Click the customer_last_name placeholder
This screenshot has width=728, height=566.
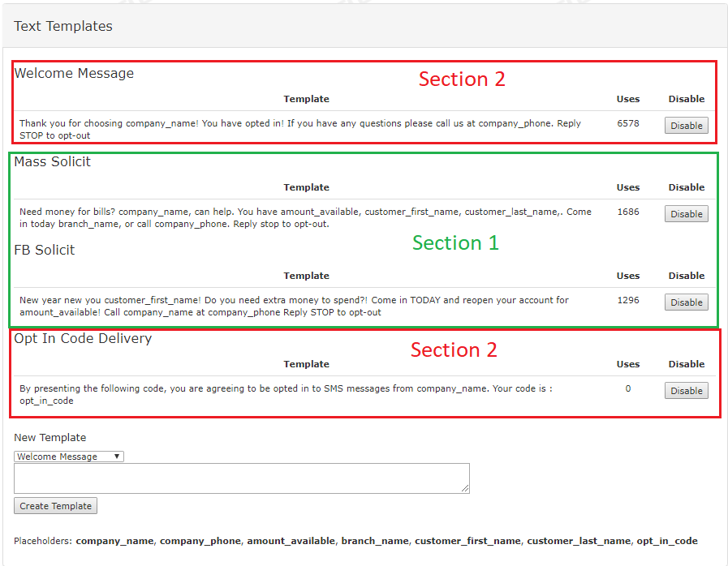(x=579, y=541)
